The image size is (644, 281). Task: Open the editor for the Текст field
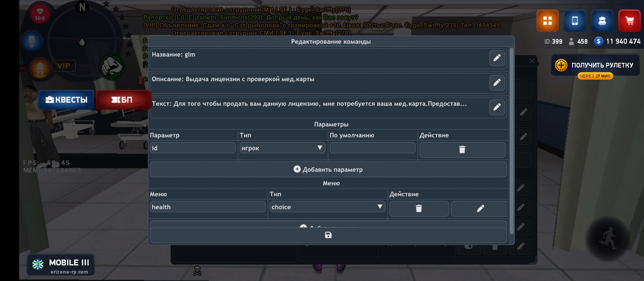tap(497, 107)
